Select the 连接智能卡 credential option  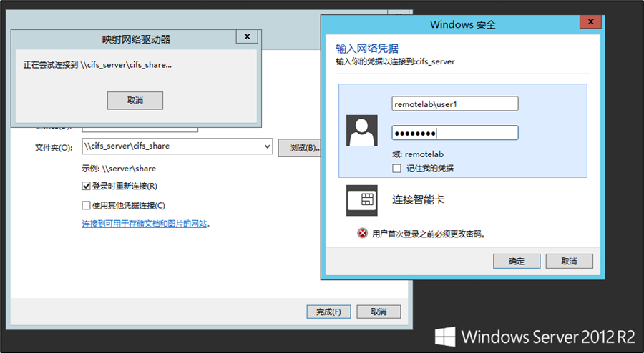point(419,200)
